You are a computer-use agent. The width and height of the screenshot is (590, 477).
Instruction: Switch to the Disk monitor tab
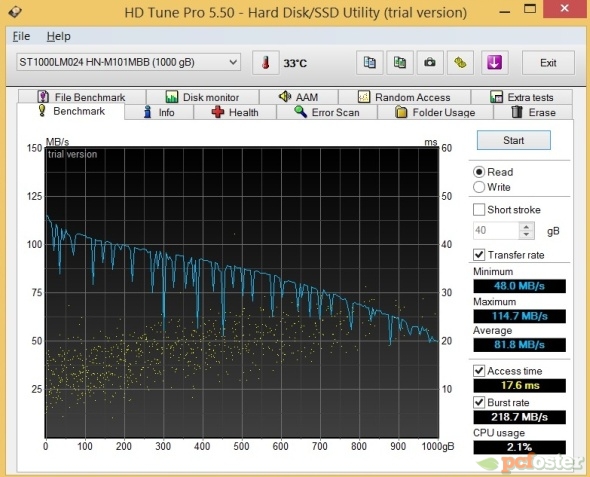202,97
